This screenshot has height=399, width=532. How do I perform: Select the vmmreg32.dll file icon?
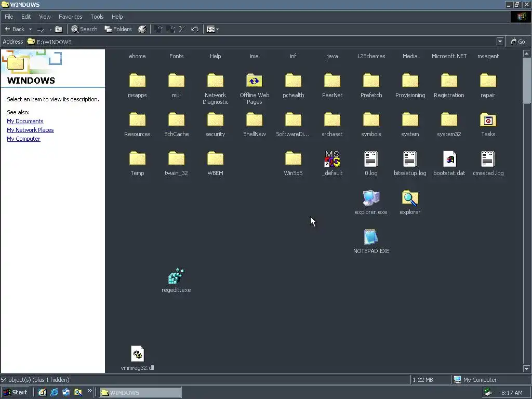137,354
